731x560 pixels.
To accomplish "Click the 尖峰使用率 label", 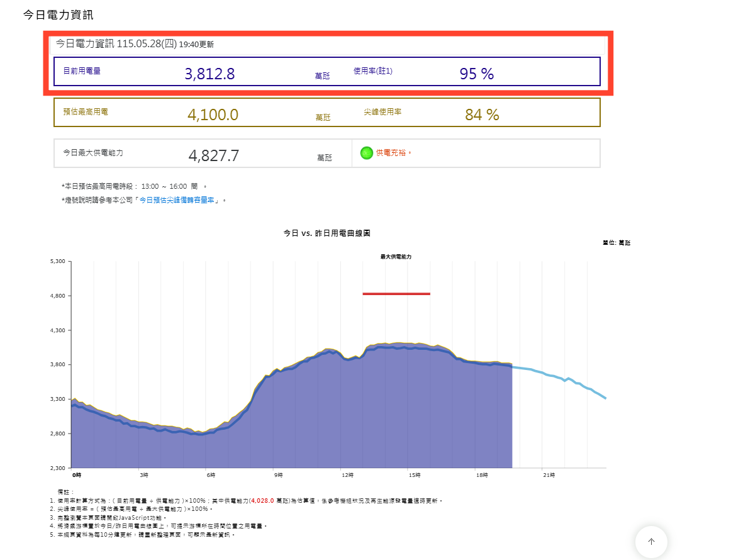I will point(382,112).
